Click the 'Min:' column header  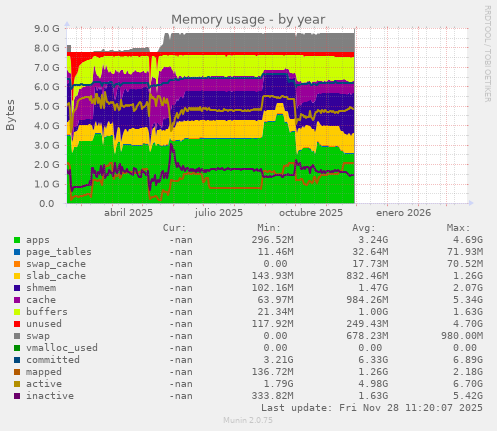point(269,228)
